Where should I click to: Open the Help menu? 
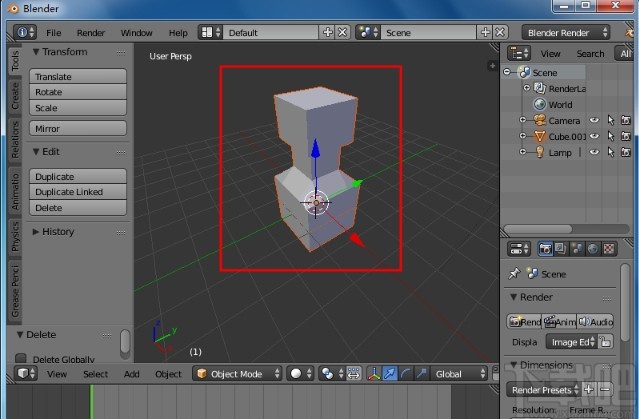[178, 32]
